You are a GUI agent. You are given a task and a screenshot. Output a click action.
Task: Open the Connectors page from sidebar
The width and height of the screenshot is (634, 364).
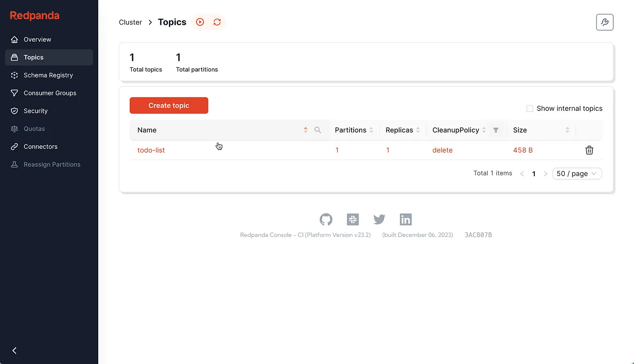point(40,146)
